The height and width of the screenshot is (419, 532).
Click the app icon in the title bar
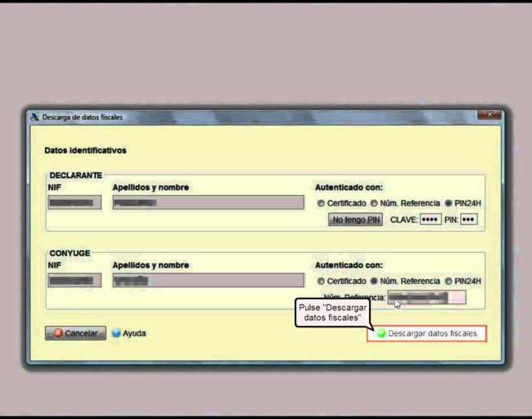point(34,117)
